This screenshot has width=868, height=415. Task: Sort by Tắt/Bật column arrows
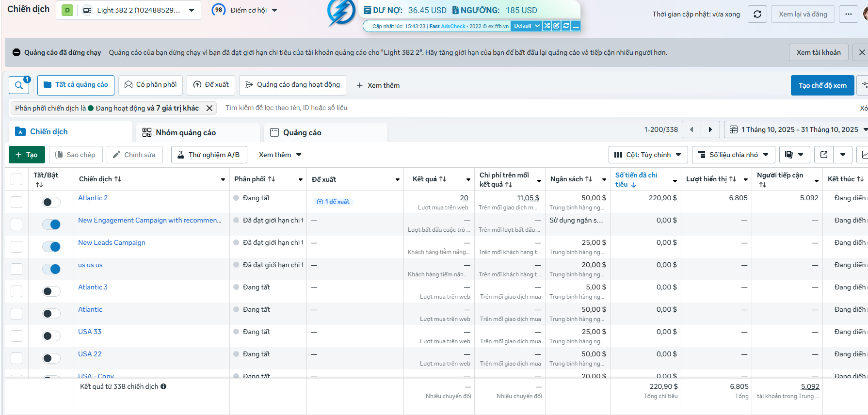click(39, 185)
